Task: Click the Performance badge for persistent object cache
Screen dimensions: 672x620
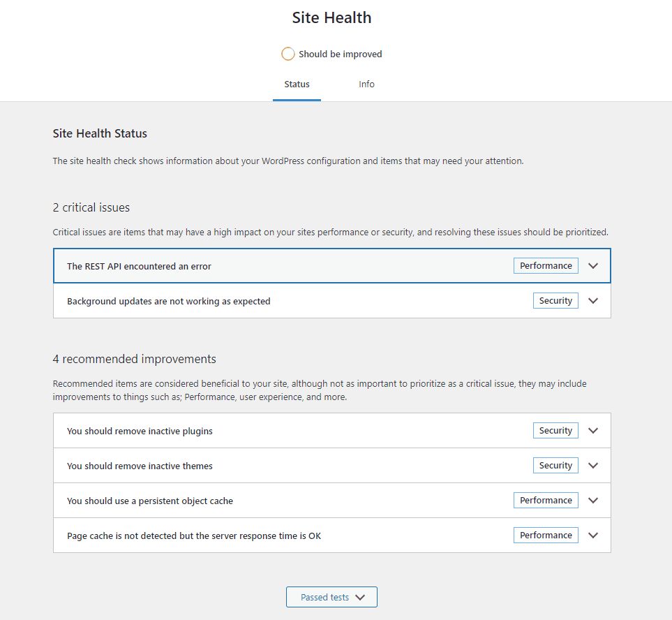Action: point(546,500)
